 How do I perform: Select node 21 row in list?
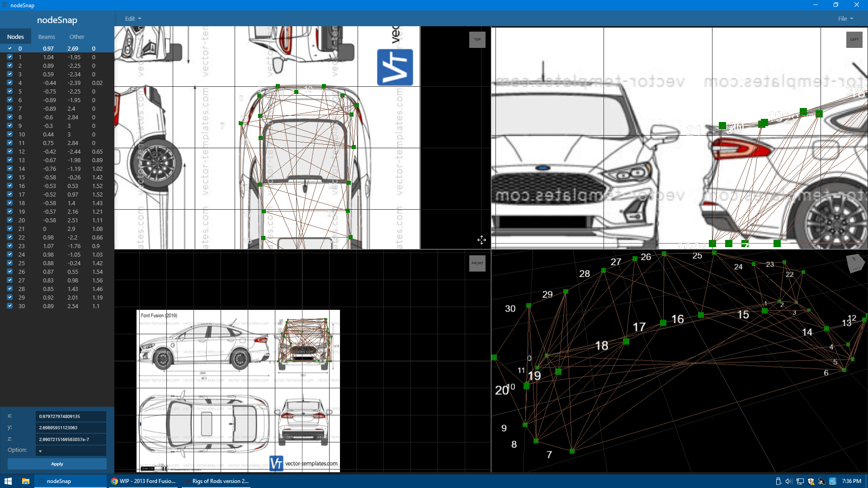(x=57, y=229)
